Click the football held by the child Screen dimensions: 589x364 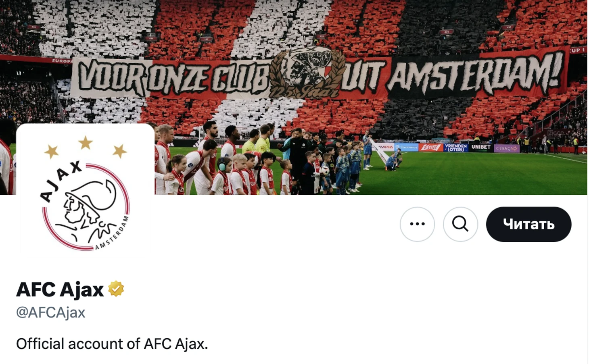tap(325, 171)
